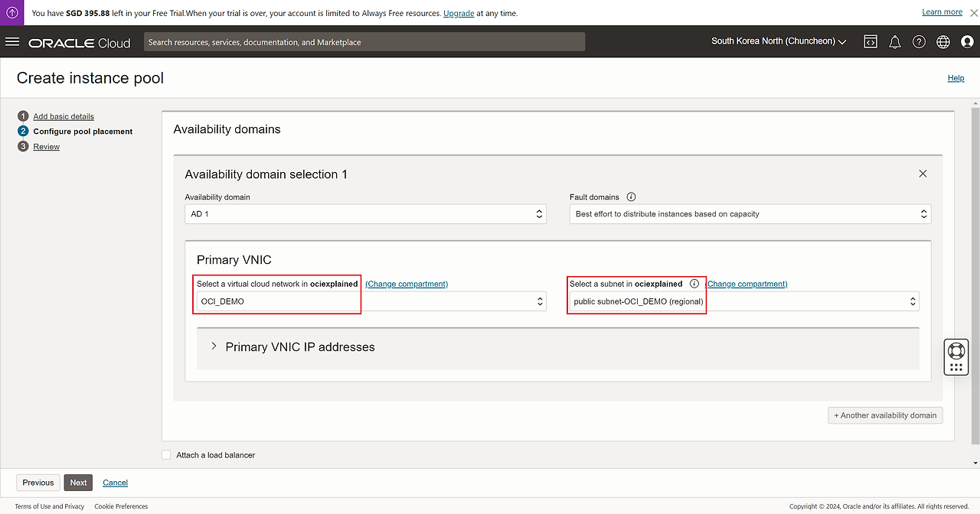Screen dimensions: 980x514
Task: Click the help question mark icon
Action: [919, 42]
